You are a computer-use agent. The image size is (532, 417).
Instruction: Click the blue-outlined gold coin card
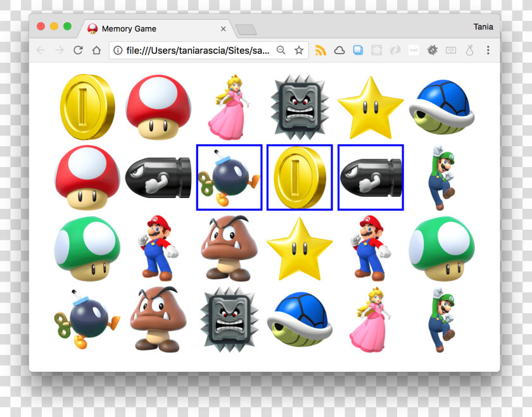pos(300,178)
